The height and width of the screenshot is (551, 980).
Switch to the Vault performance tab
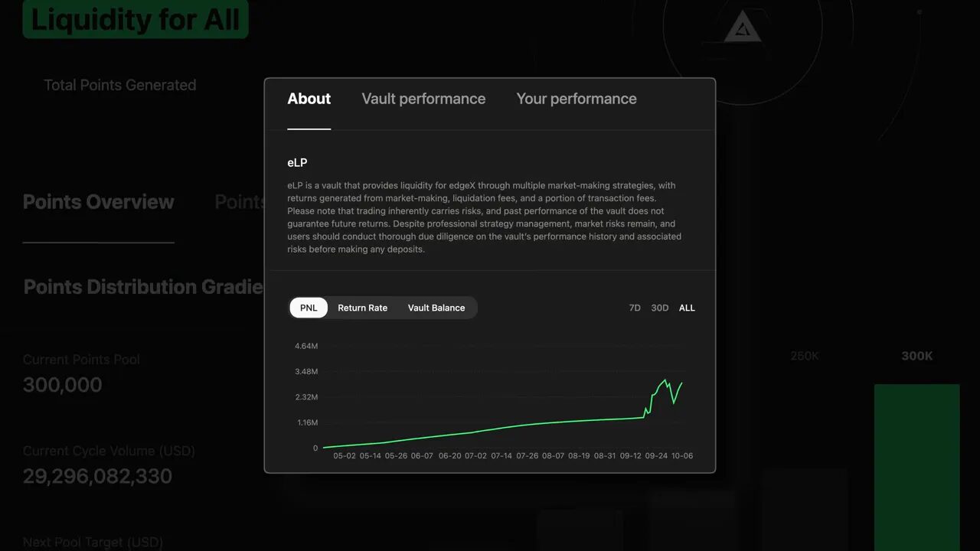coord(423,99)
